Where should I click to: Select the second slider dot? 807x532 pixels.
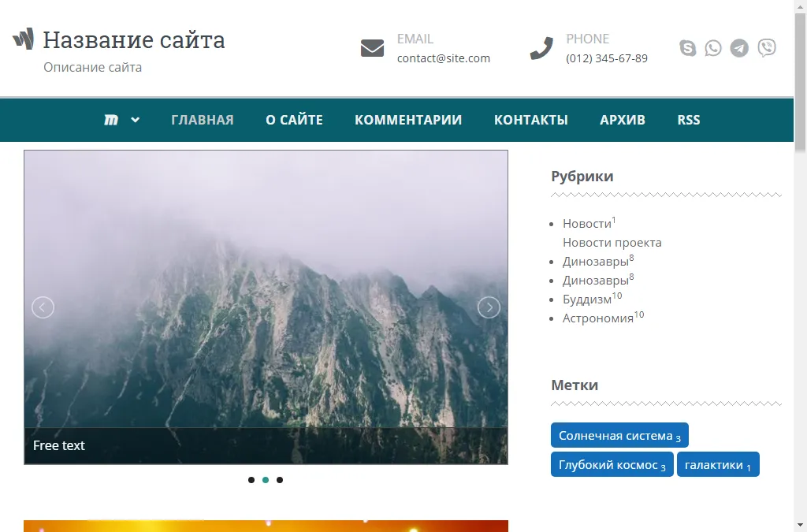266,480
